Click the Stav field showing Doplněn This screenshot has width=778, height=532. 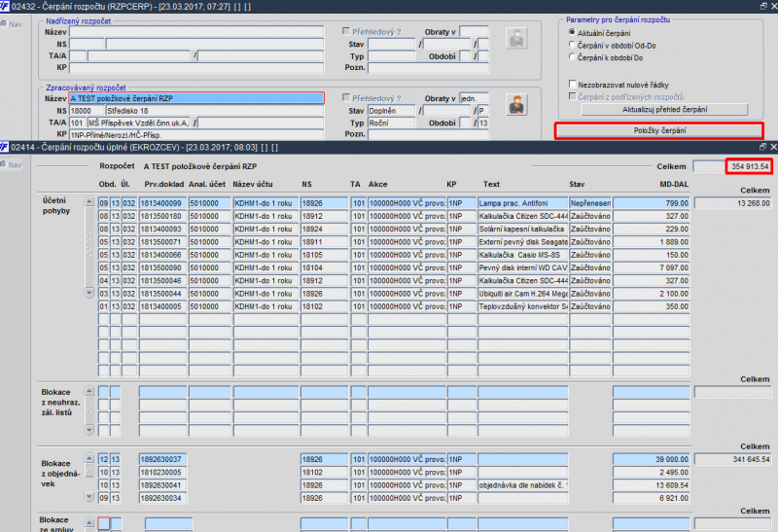(x=392, y=111)
